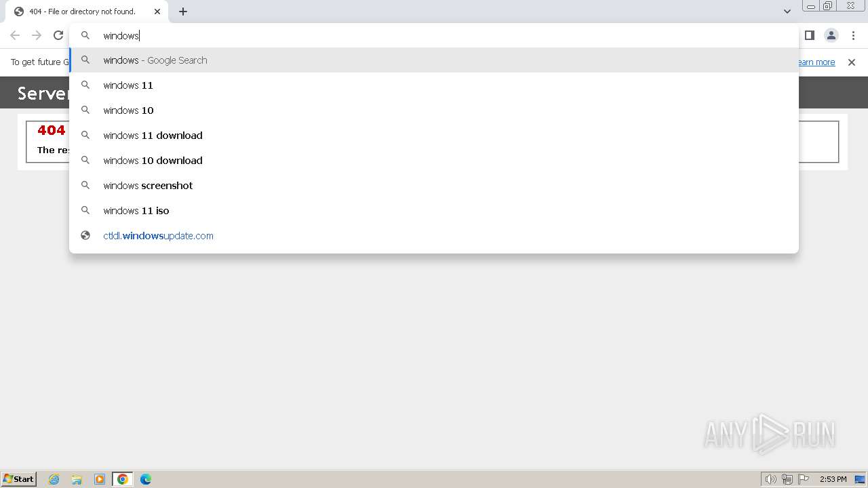Dismiss the info bar with X
868x488 pixels.
coord(852,62)
